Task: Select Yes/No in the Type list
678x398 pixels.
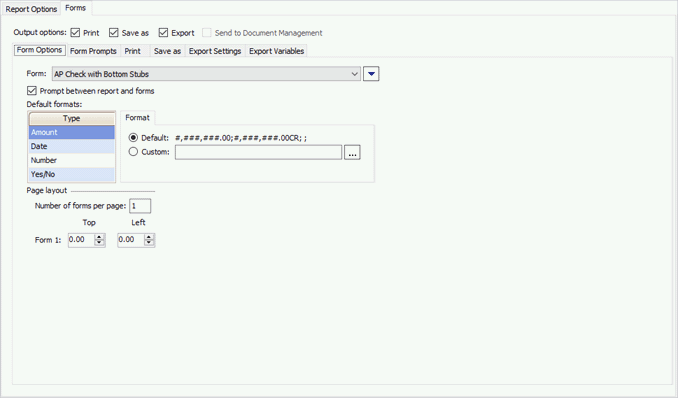Action: pyautogui.click(x=72, y=174)
